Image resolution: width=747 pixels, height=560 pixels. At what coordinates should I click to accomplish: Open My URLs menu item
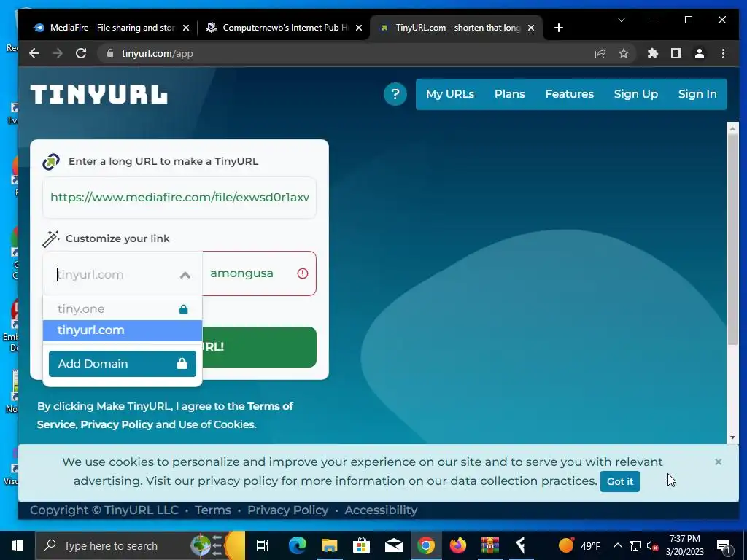click(x=450, y=94)
